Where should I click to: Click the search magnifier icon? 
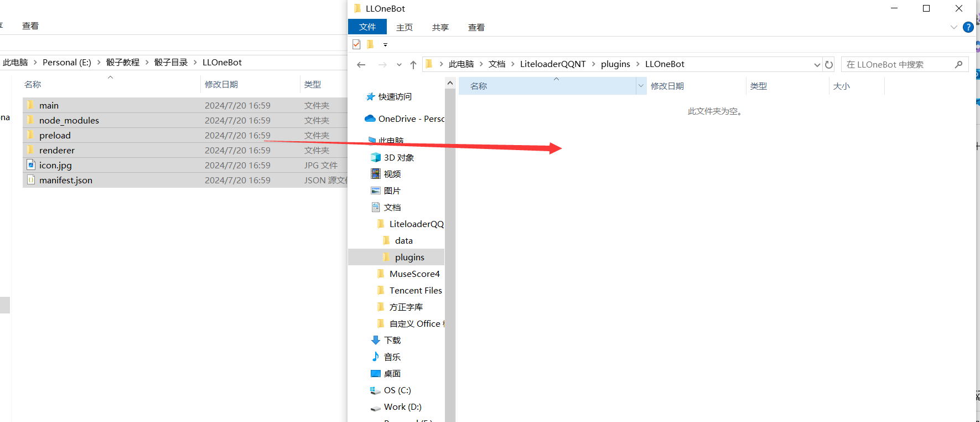pos(959,65)
